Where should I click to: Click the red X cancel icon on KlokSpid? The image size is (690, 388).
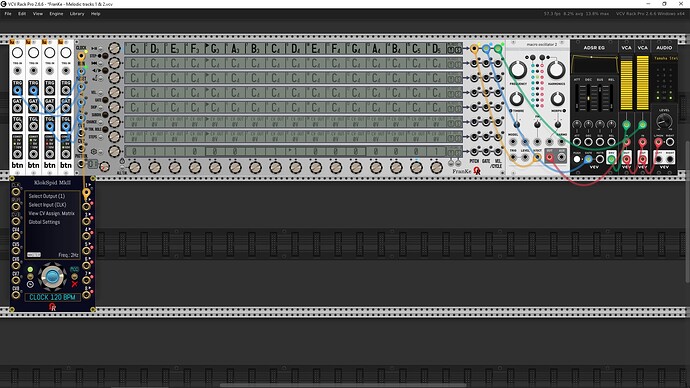(74, 284)
